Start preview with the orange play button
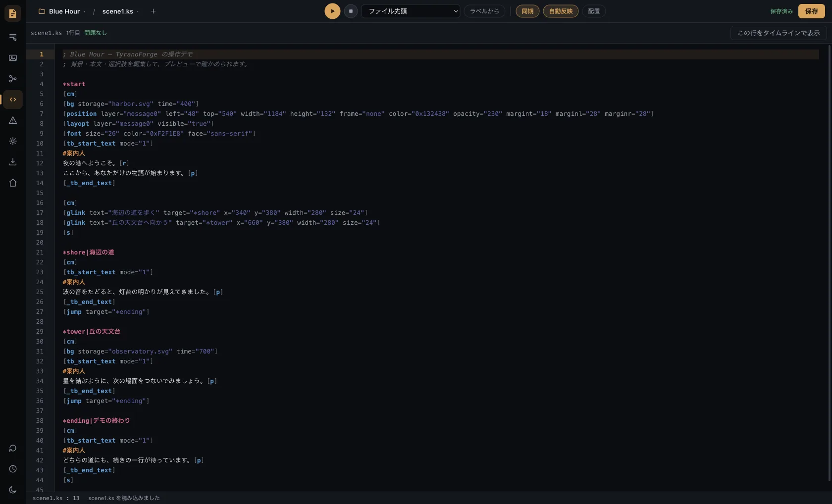The image size is (832, 504). click(332, 11)
